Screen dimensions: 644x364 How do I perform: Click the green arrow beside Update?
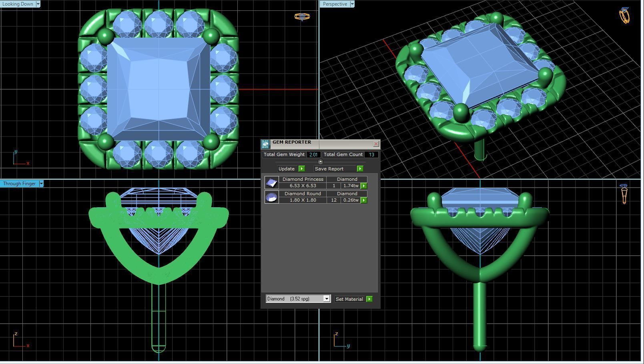pyautogui.click(x=302, y=169)
